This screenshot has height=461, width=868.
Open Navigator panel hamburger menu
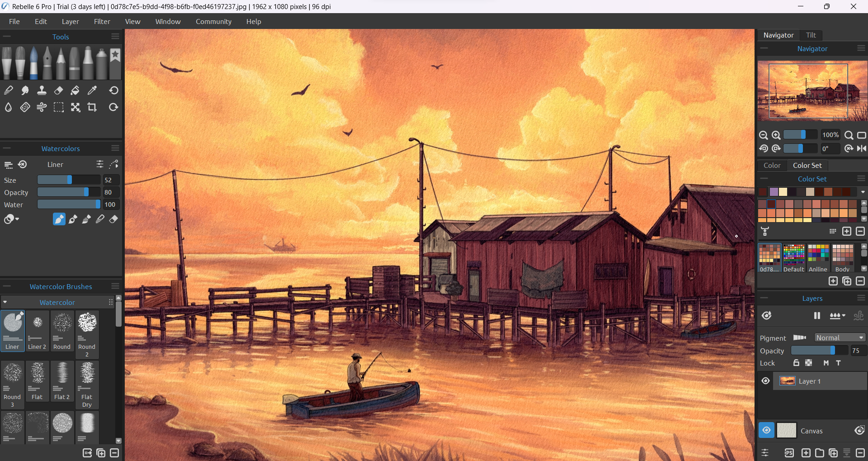[861, 48]
